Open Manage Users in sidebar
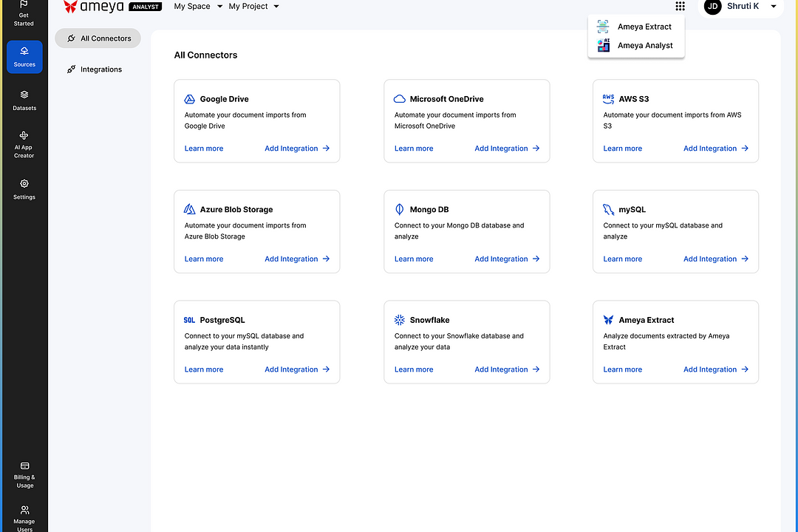 24,515
